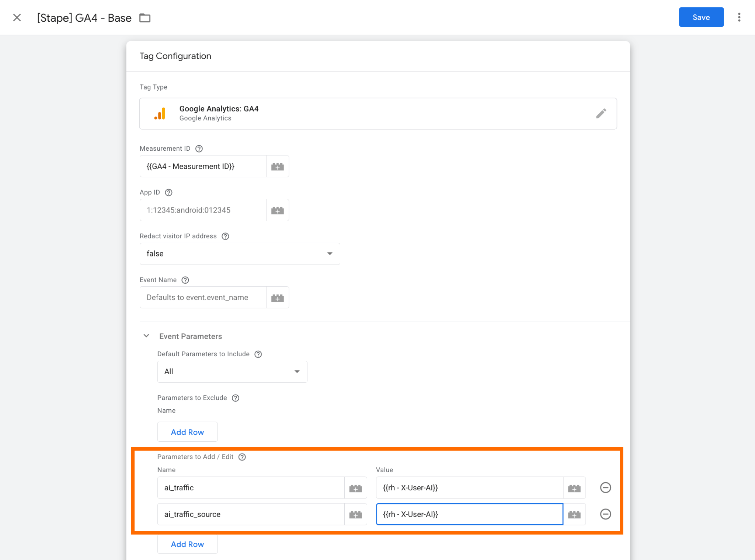Click the Event Parameters section title
755x560 pixels.
pyautogui.click(x=191, y=336)
